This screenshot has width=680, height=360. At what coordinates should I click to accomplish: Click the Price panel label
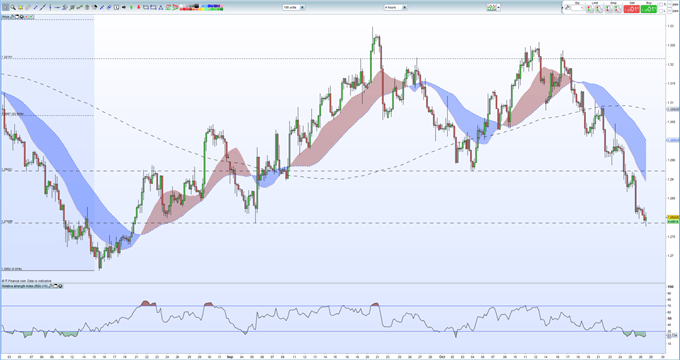click(x=6, y=17)
